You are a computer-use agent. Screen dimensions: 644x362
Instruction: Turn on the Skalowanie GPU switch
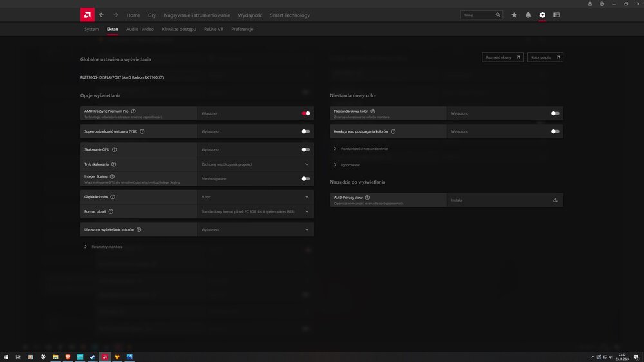click(x=305, y=149)
